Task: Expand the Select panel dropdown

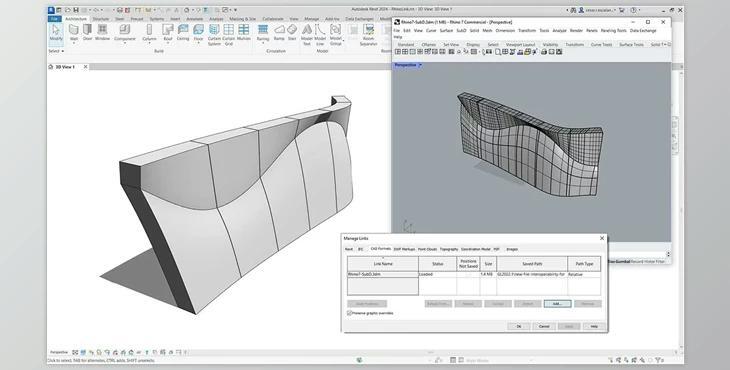Action: (x=56, y=51)
